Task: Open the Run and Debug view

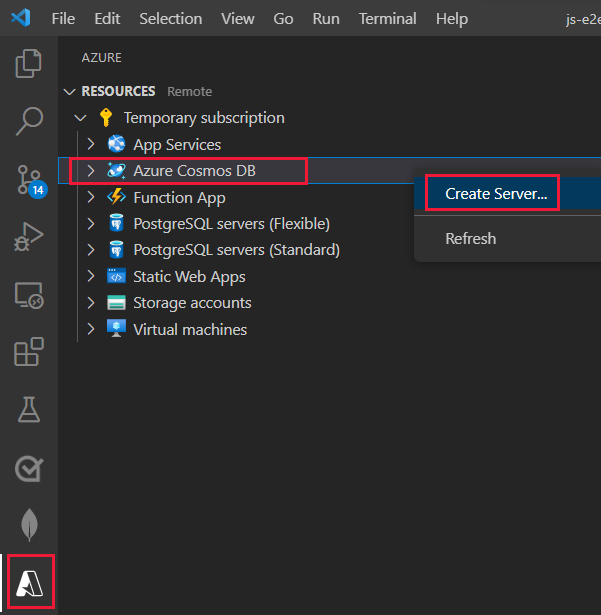Action: pyautogui.click(x=29, y=237)
